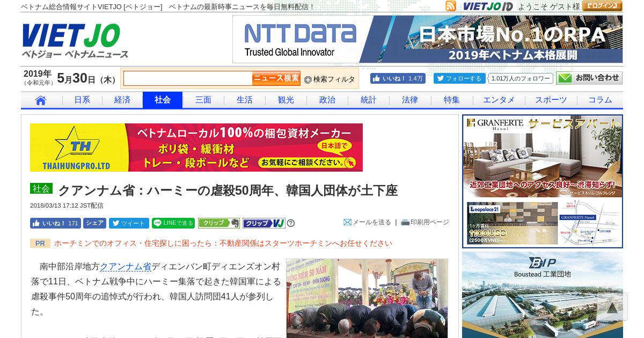Open the BIP Boustead 工業団地 ad
The image size is (644, 338).
point(543,295)
